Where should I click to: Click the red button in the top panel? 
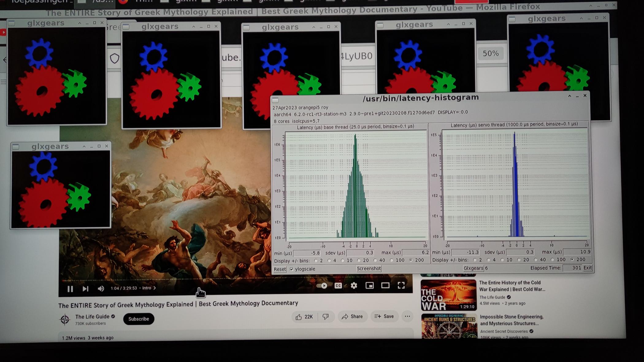(471, 1)
